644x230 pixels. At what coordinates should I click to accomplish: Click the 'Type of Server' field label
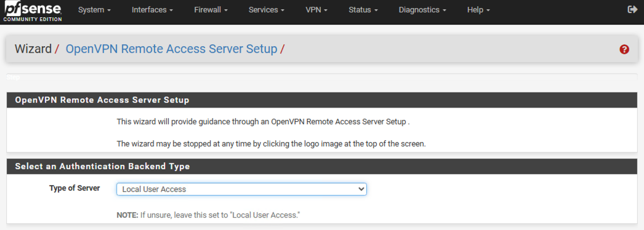tap(74, 188)
